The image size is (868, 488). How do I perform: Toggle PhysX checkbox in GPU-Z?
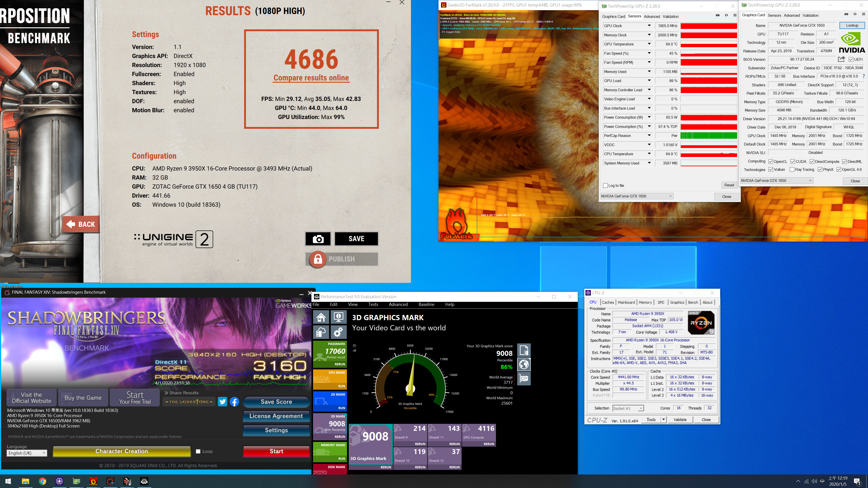tap(820, 170)
